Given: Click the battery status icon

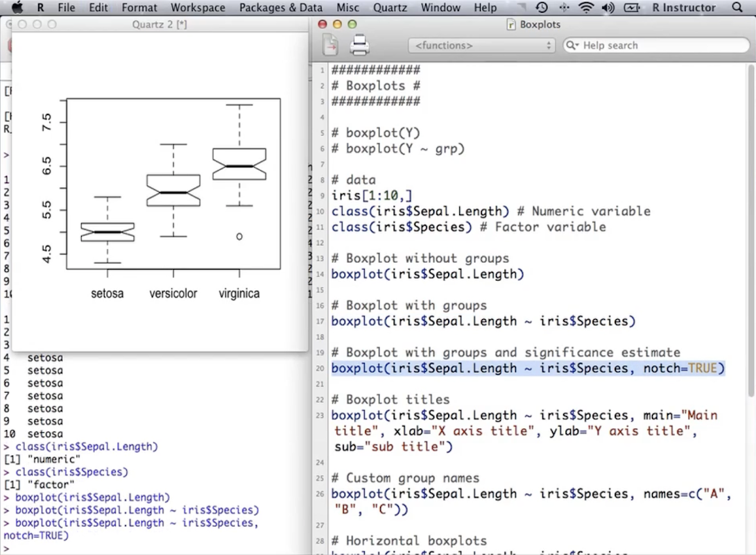Looking at the screenshot, I should click(631, 8).
